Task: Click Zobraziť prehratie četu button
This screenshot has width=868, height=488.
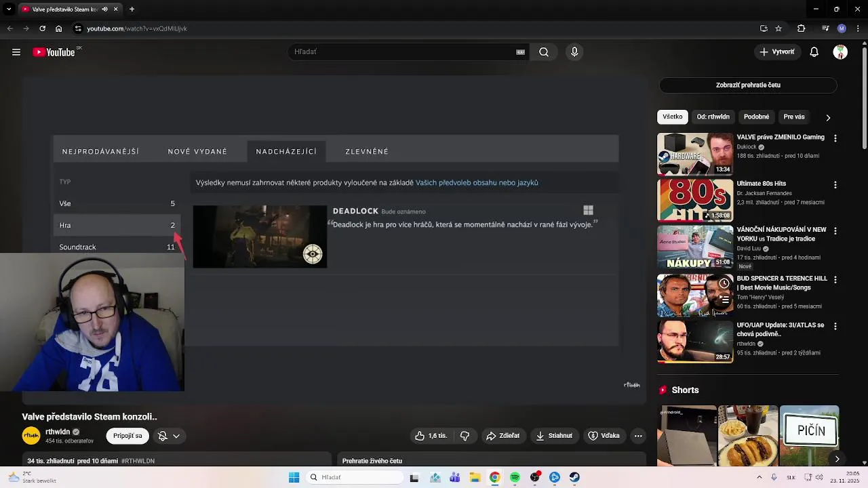Action: pos(748,85)
